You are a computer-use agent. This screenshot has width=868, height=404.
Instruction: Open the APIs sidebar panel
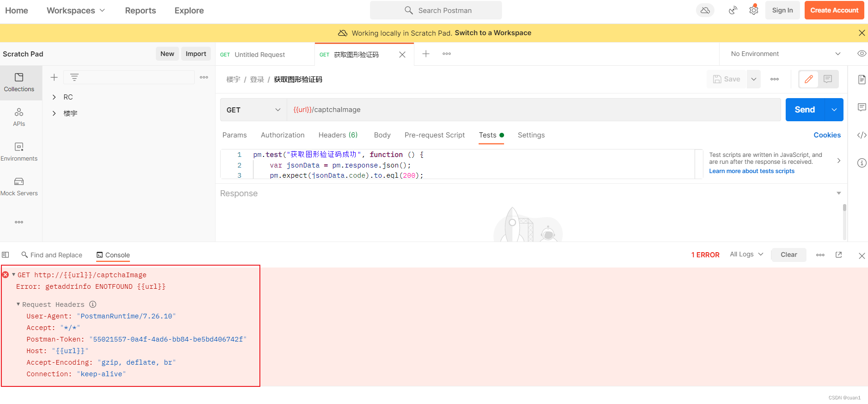pyautogui.click(x=19, y=117)
